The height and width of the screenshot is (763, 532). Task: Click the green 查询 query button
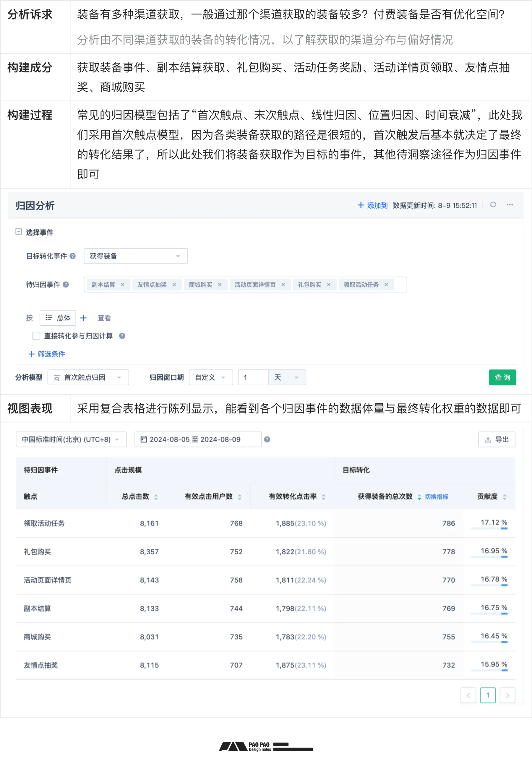pos(502,377)
